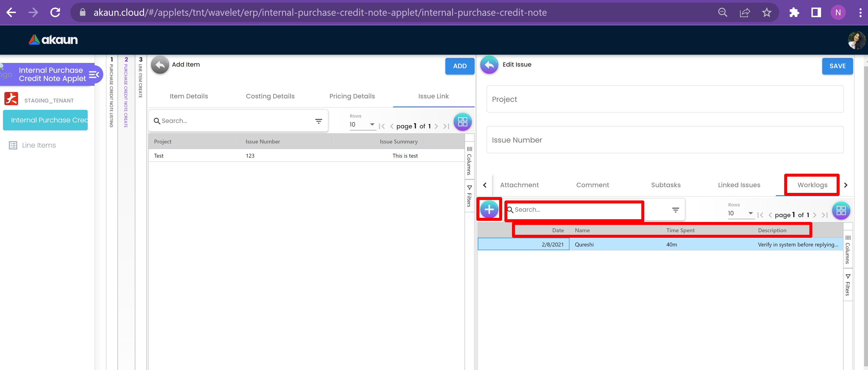Click filter icon in Issue Link search
The image size is (868, 370).
point(318,121)
